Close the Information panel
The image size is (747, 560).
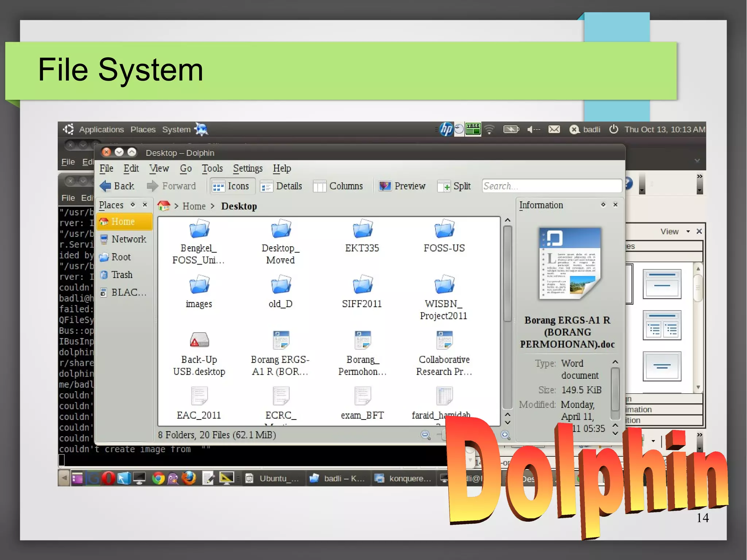(x=615, y=205)
